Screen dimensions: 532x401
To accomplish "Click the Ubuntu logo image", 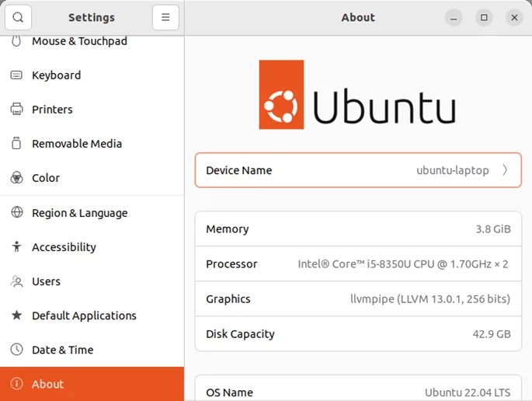I will pos(357,95).
